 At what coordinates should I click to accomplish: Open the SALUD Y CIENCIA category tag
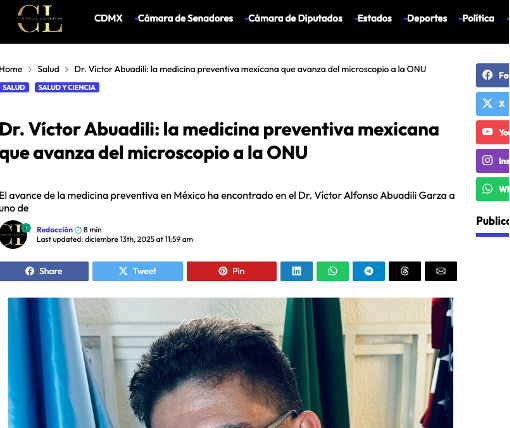point(67,87)
